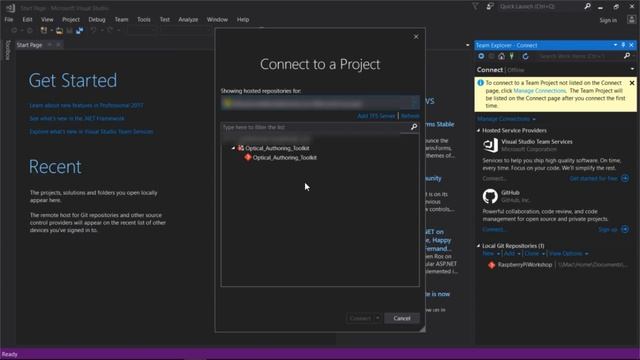Click the notifications filter flag icon
The height and width of the screenshot is (360, 640).
tap(475, 7)
